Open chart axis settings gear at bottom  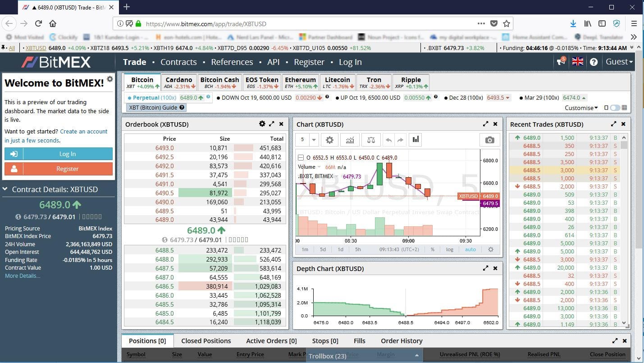pyautogui.click(x=491, y=249)
